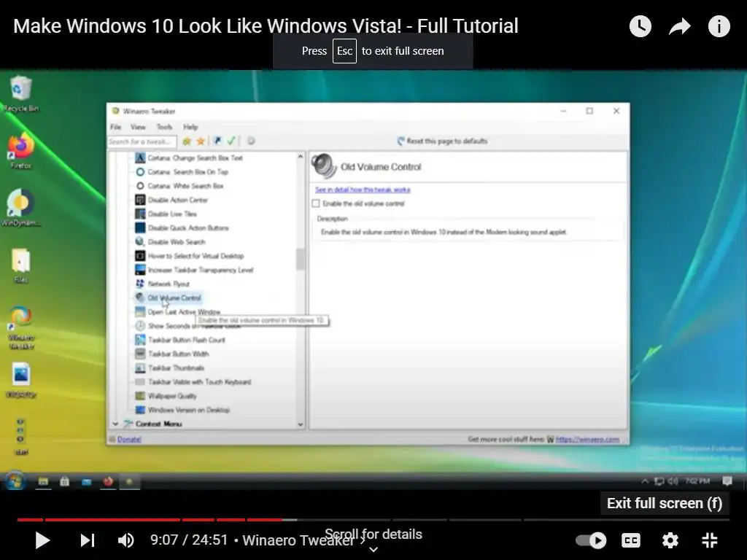
Task: Select Network Flyout tweak
Action: tap(163, 284)
